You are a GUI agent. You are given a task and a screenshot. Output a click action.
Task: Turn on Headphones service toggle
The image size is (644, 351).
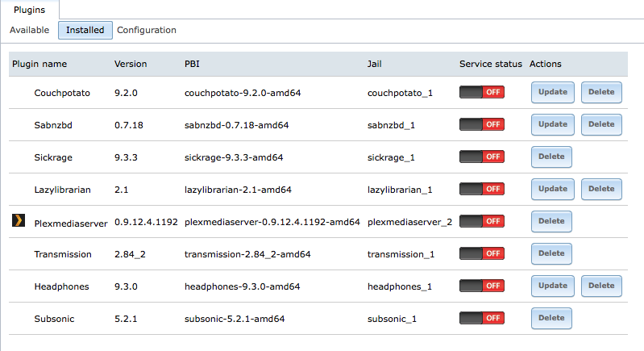tap(482, 286)
